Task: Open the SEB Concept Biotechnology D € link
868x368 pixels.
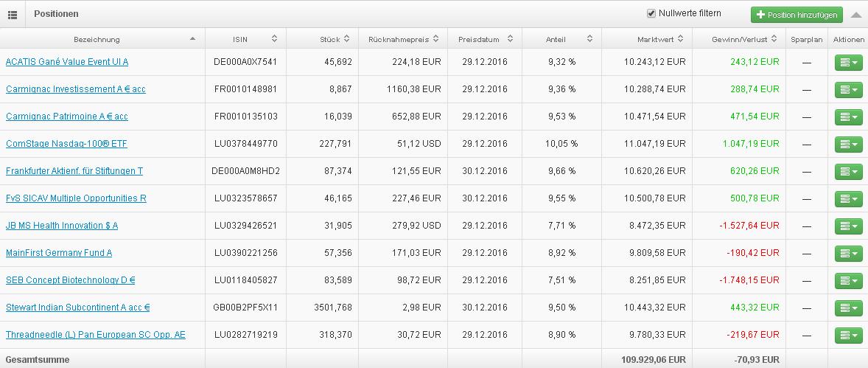Action: click(70, 280)
